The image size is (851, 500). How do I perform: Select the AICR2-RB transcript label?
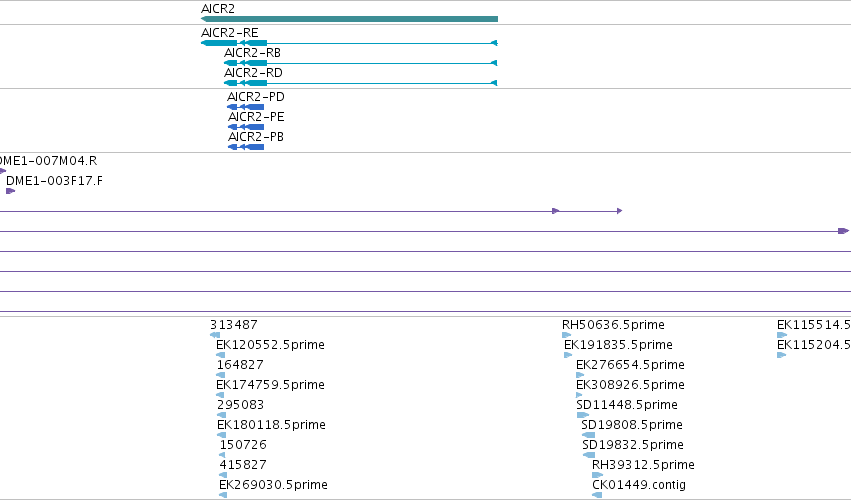252,53
